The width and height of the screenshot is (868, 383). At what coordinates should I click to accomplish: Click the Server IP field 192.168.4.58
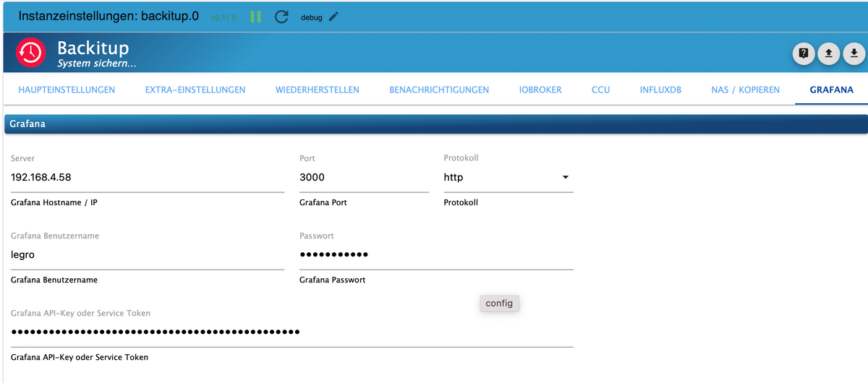click(x=148, y=177)
